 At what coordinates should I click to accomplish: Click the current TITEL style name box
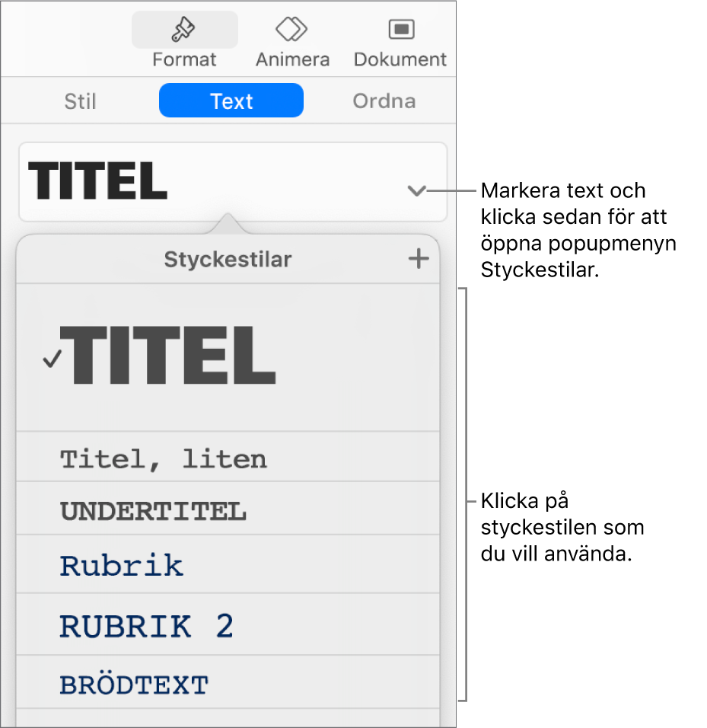97,182
